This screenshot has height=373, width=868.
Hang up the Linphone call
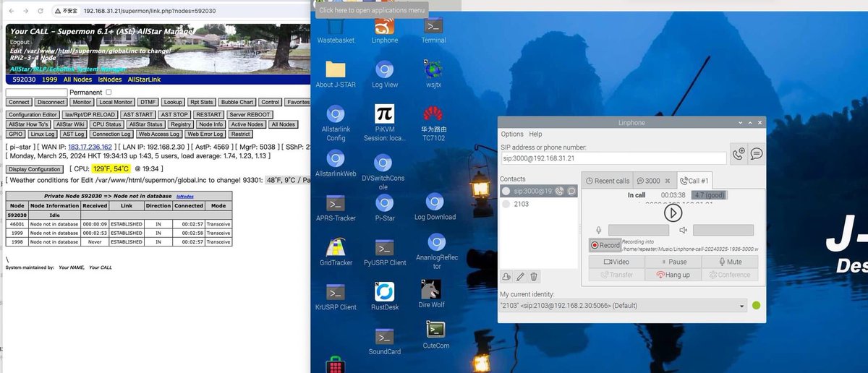tap(673, 275)
